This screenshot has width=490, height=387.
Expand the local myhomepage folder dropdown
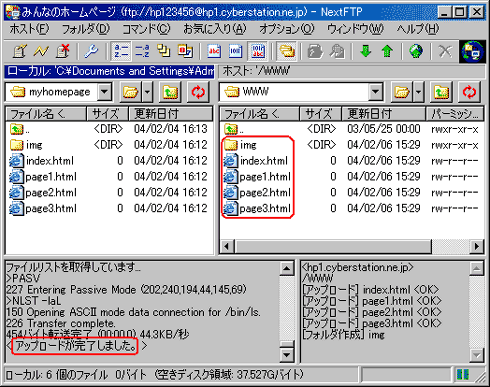click(x=104, y=91)
